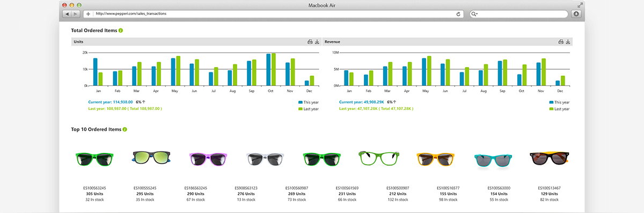Download the Units chart

click(317, 41)
